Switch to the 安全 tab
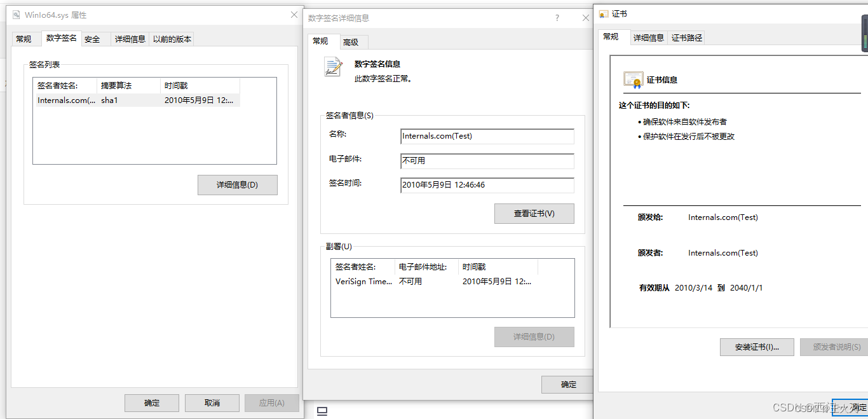868x419 pixels. coord(92,38)
